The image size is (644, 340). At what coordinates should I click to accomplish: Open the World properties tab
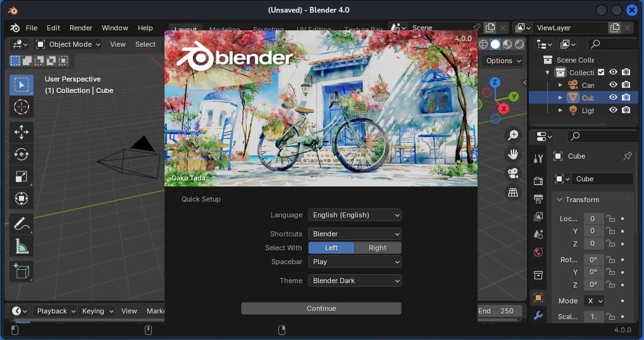coord(538,252)
